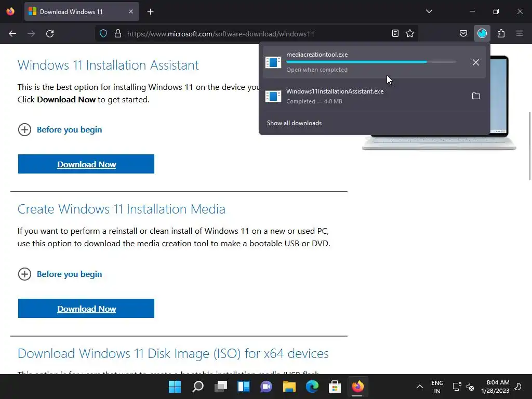Launch Microsoft Edge from taskbar
This screenshot has height=399, width=532.
(x=312, y=387)
